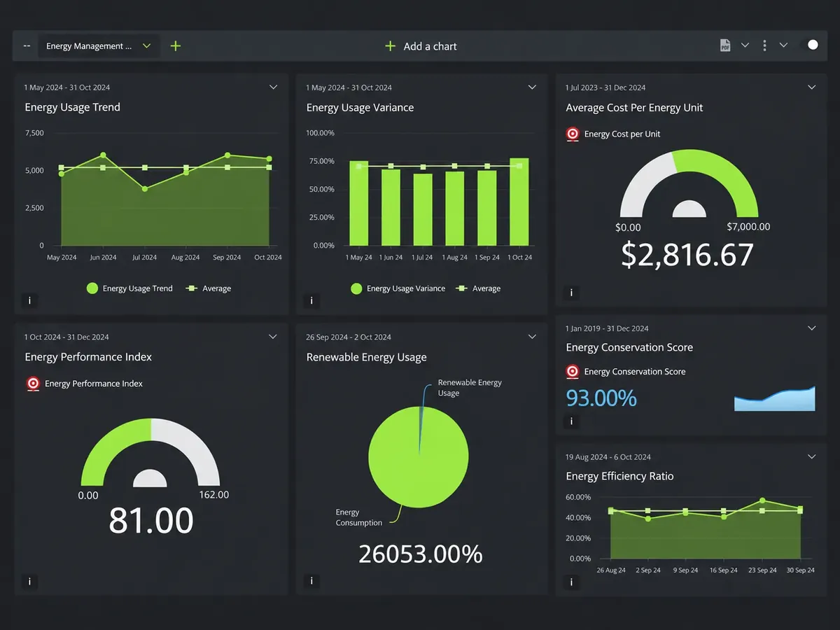840x630 pixels.
Task: Expand the chevron beside the three-dot menu
Action: 783,45
